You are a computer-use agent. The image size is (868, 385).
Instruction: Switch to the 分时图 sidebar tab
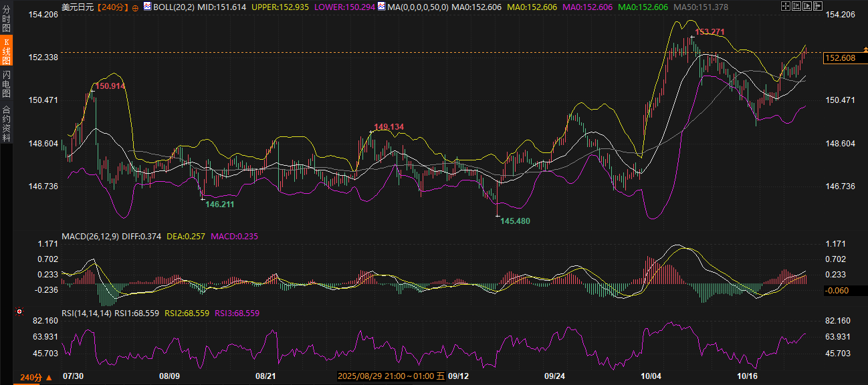(x=7, y=17)
